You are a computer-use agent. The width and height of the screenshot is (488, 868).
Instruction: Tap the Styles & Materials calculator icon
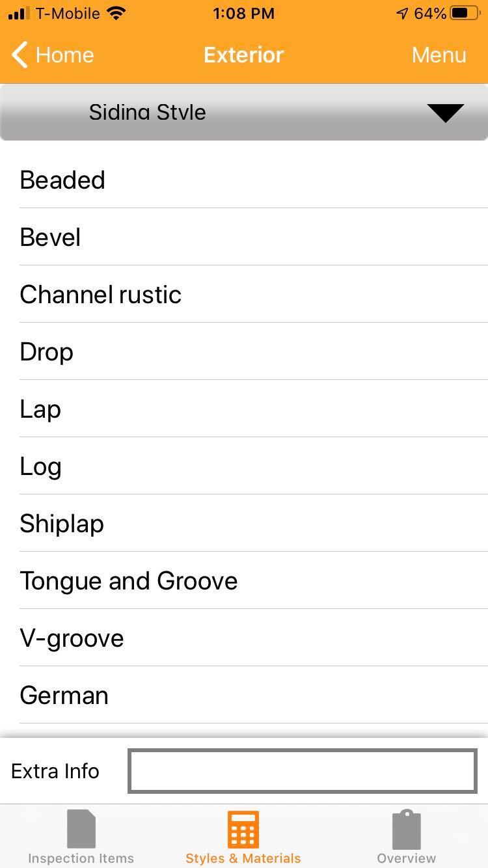(243, 829)
